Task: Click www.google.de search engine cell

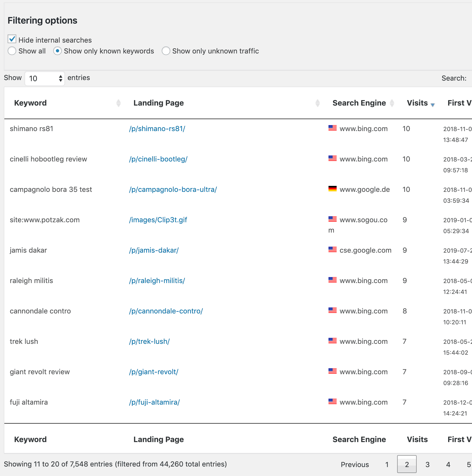Action: [x=365, y=189]
